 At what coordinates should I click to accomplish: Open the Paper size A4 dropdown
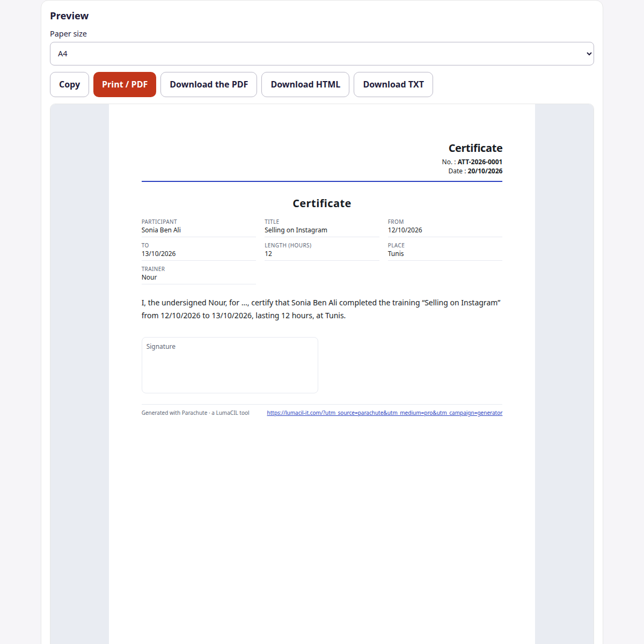(x=322, y=54)
